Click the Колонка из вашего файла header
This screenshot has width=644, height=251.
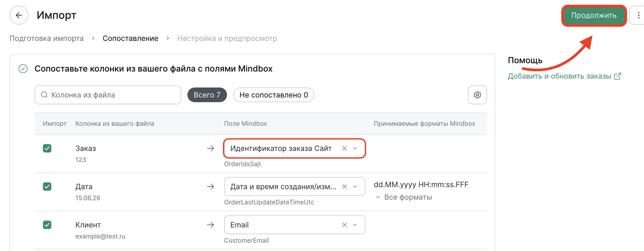coord(115,124)
